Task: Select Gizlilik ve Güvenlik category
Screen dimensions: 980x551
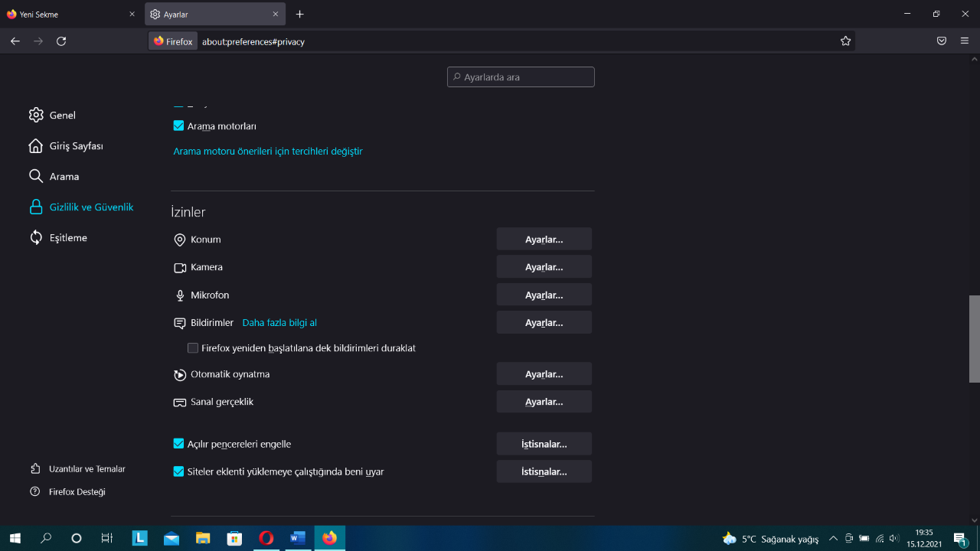Action: point(81,207)
